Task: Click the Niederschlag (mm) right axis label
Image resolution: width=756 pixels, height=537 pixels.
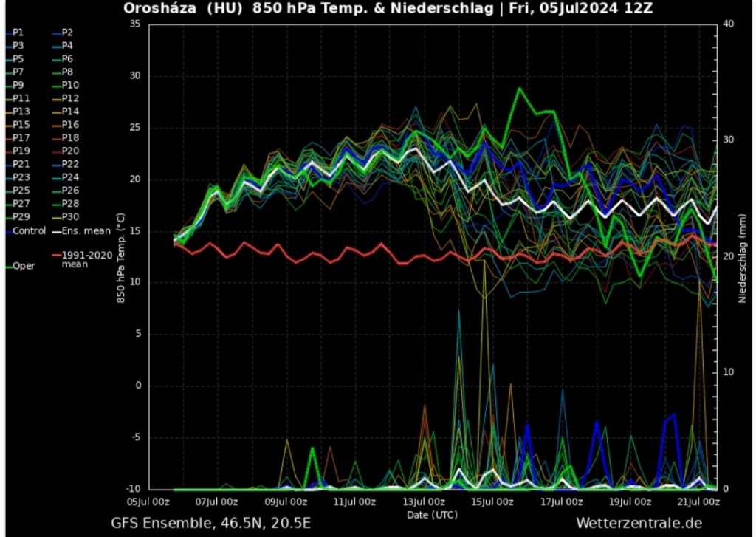Action: tap(743, 256)
